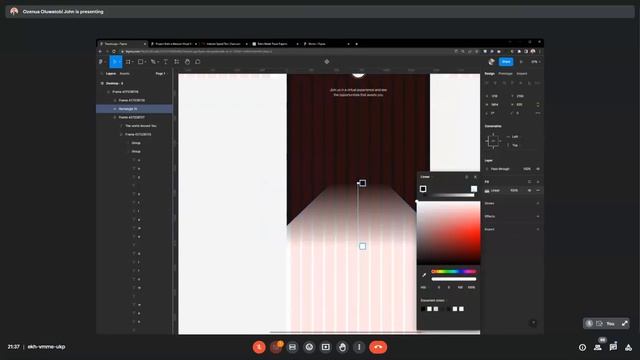Open the more options in Meet bar
640x360 pixels.
359,347
